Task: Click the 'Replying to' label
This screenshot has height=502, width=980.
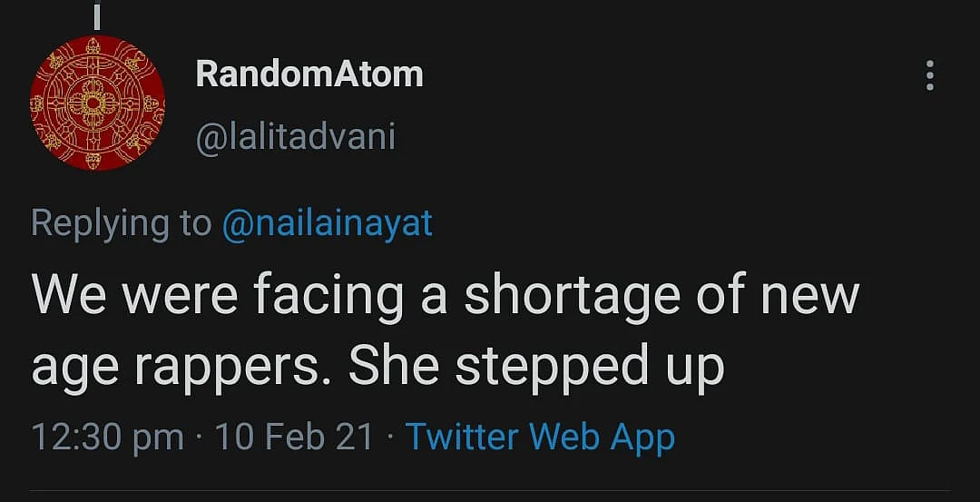Action: point(122,224)
